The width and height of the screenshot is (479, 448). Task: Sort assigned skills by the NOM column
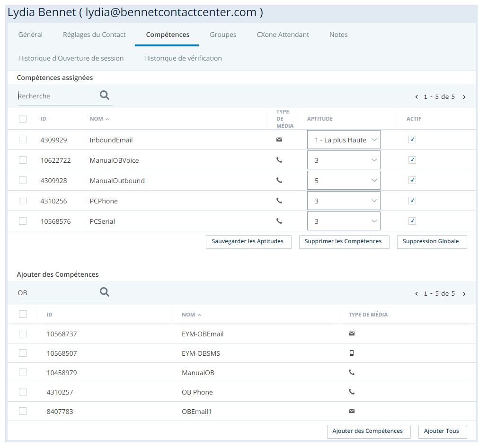click(x=97, y=119)
